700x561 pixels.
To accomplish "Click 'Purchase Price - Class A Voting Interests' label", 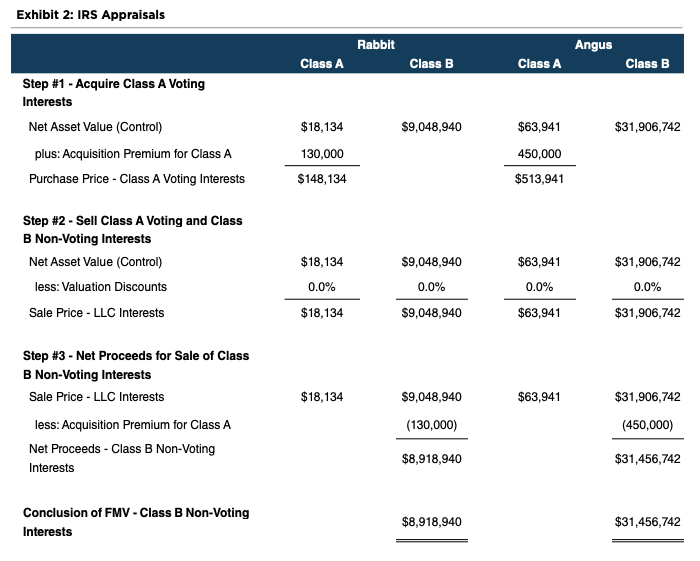I will (x=137, y=180).
